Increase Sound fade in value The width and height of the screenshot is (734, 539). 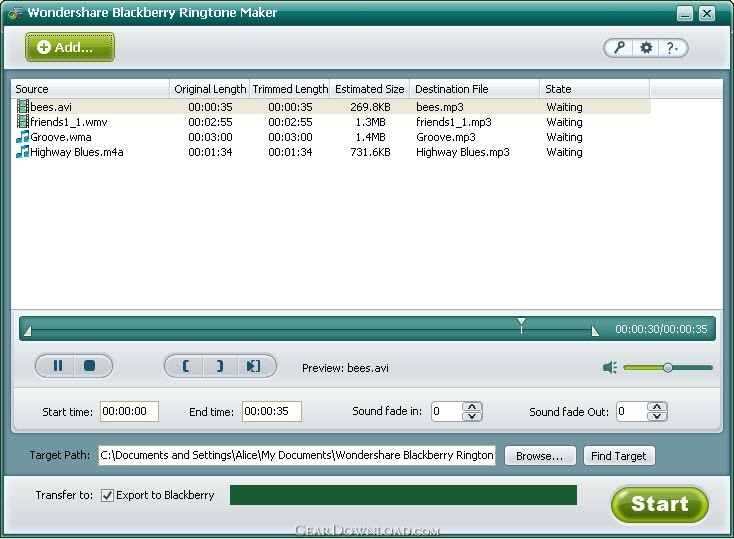(472, 406)
